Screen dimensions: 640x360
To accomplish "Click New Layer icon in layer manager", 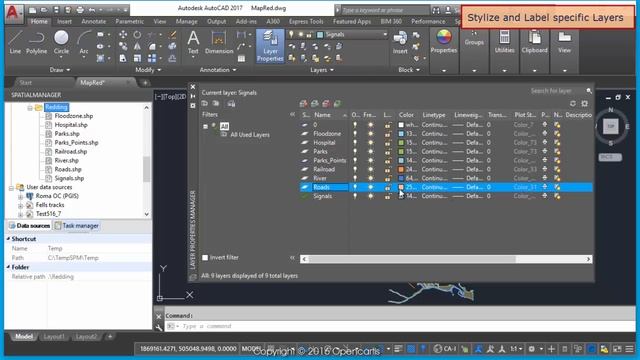I will pyautogui.click(x=303, y=104).
